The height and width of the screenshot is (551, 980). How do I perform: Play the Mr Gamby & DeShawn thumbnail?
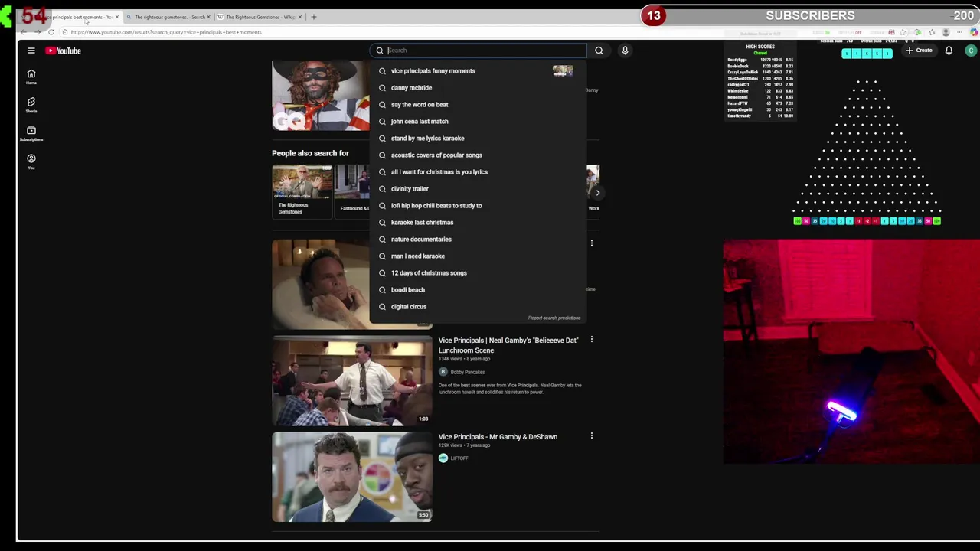click(352, 477)
